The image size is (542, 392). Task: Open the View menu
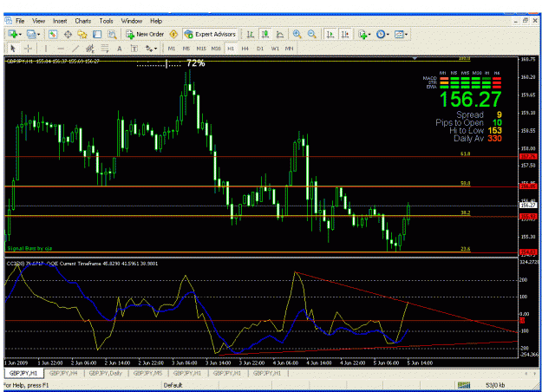tap(39, 21)
